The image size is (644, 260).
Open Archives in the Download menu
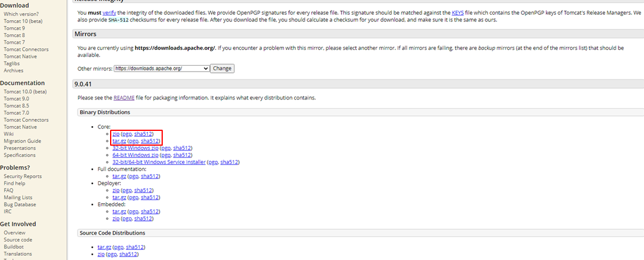(14, 70)
